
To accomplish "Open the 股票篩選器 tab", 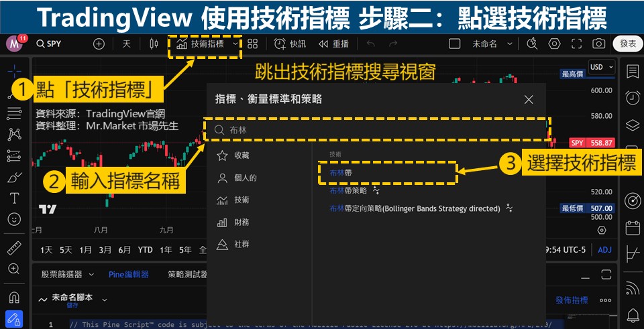I will 61,275.
